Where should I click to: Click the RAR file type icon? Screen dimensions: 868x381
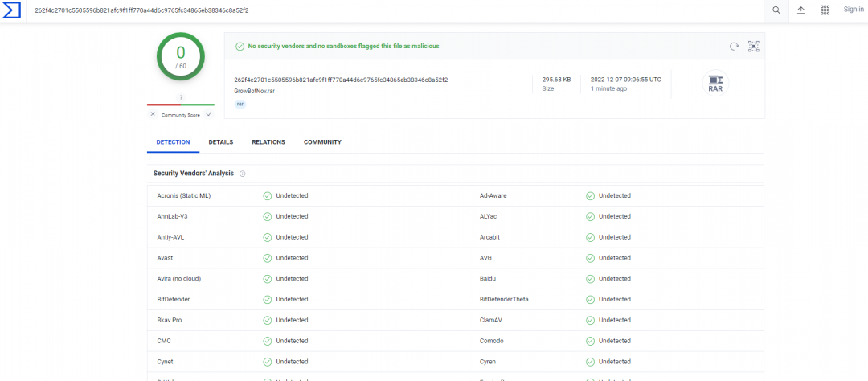pos(714,84)
